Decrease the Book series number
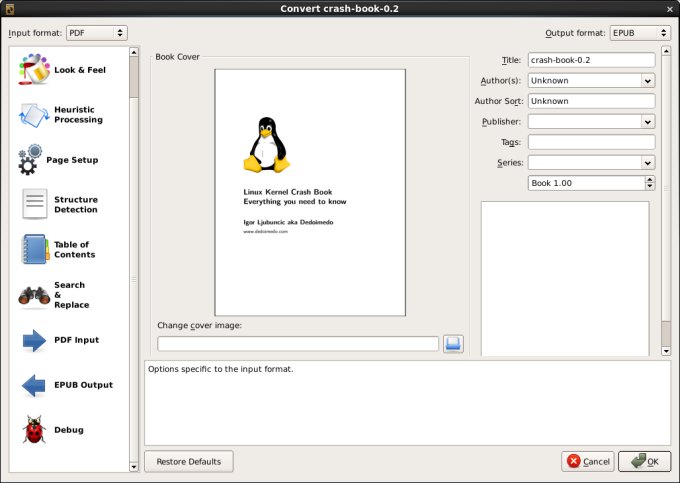Image resolution: width=680 pixels, height=483 pixels. point(650,186)
